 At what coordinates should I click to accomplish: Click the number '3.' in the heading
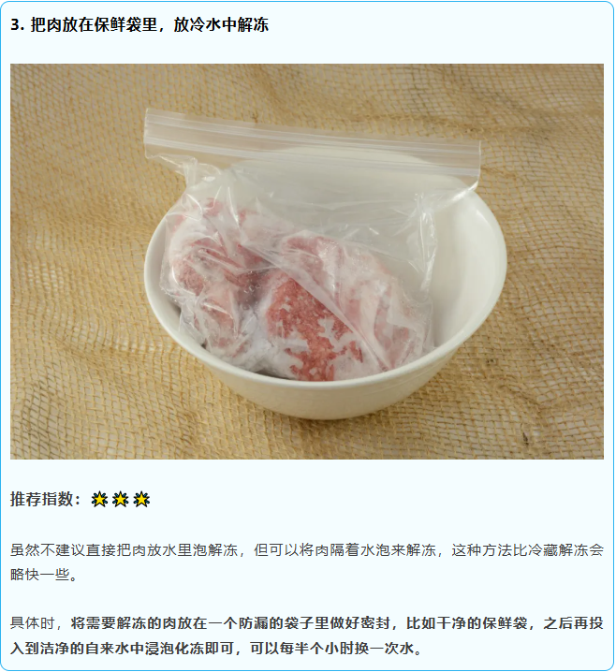[18, 25]
